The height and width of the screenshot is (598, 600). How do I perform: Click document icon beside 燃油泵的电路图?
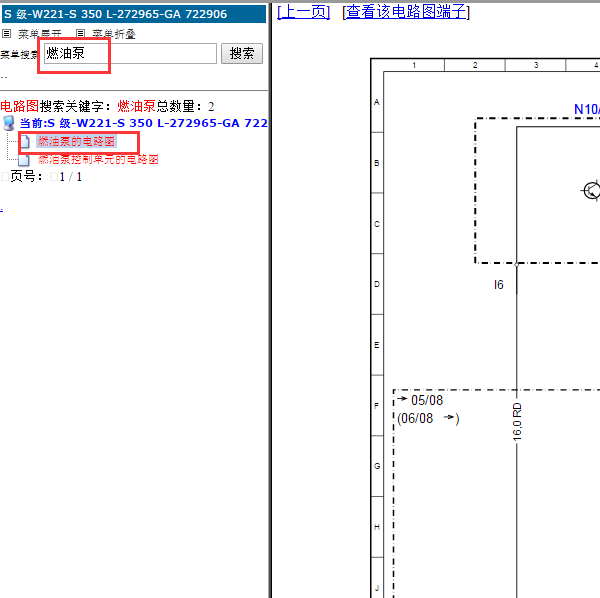25,141
